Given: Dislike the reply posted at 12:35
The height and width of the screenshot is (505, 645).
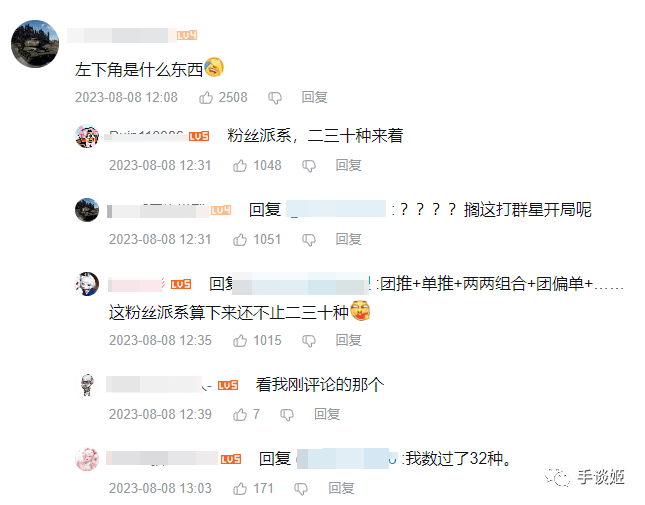Looking at the screenshot, I should coord(309,341).
